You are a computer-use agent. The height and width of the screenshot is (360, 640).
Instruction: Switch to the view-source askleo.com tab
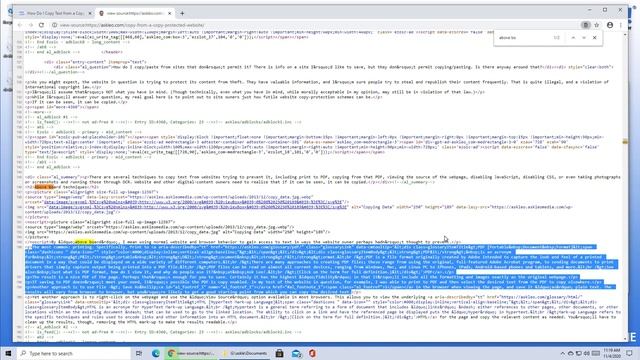pos(135,13)
